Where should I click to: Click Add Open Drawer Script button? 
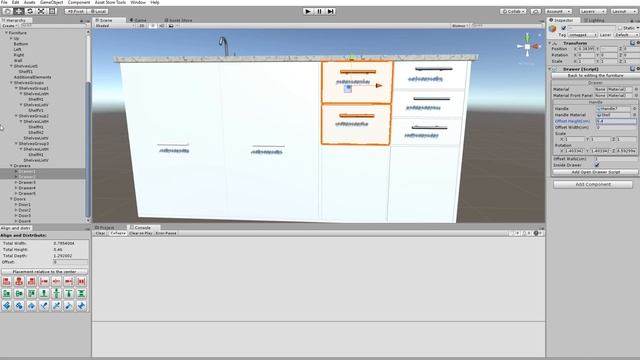pos(595,172)
